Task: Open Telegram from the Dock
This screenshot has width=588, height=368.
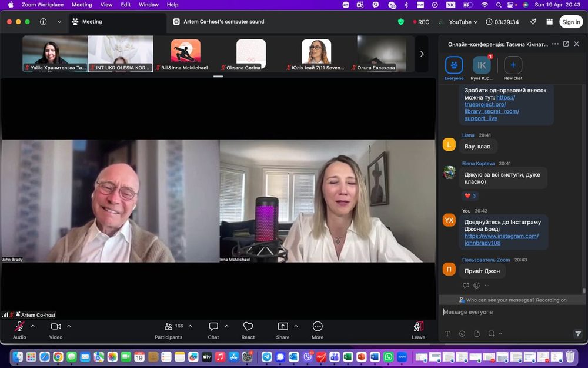Action: [x=266, y=356]
